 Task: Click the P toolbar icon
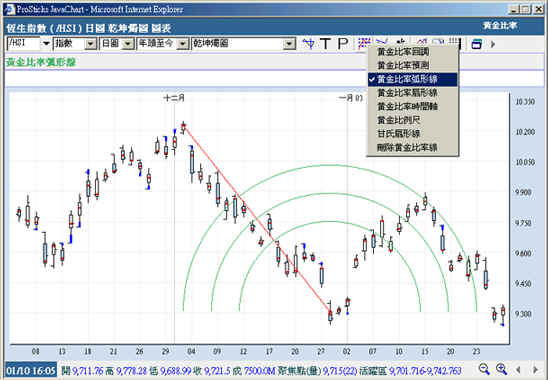click(x=343, y=44)
